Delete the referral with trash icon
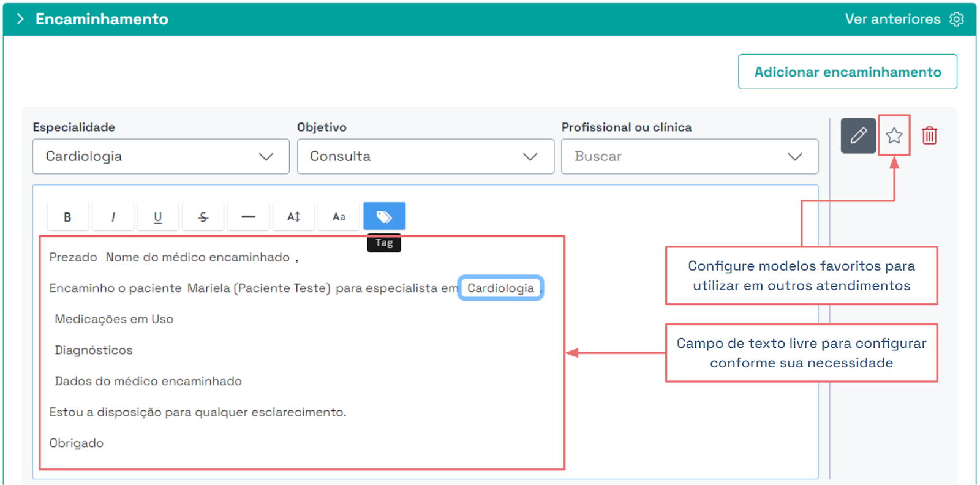This screenshot has height=485, width=980. point(929,135)
